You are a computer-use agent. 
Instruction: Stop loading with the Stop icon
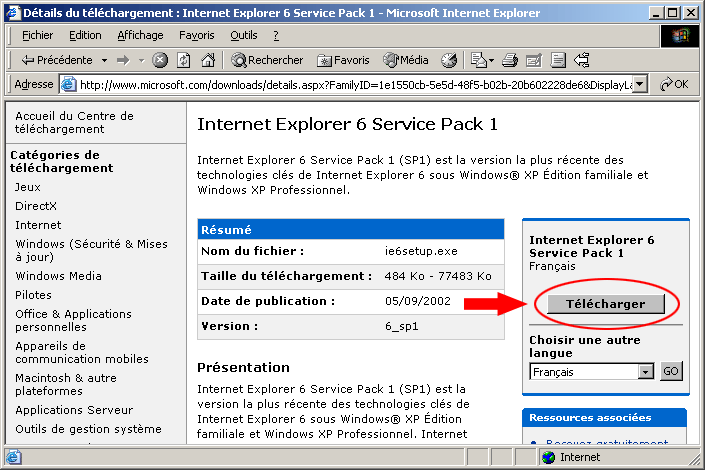coord(160,60)
